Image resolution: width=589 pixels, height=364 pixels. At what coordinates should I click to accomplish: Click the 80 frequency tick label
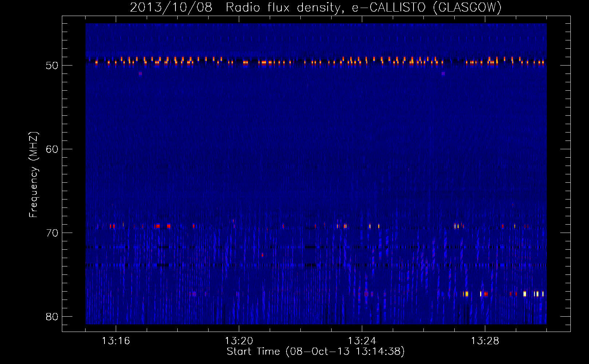(x=52, y=317)
